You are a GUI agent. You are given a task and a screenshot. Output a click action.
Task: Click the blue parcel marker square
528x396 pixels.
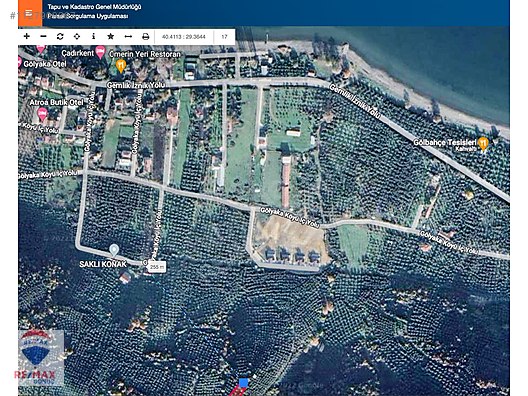click(243, 383)
